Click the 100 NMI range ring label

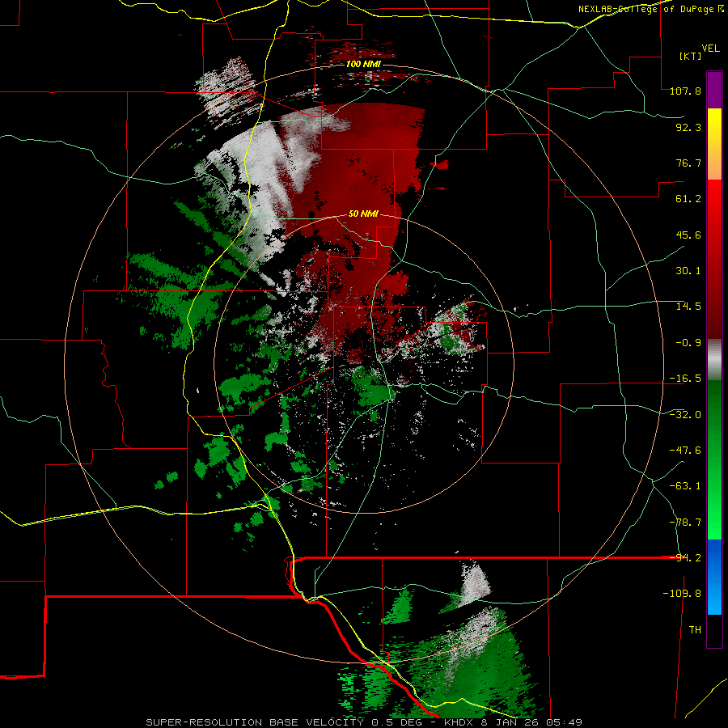point(362,64)
